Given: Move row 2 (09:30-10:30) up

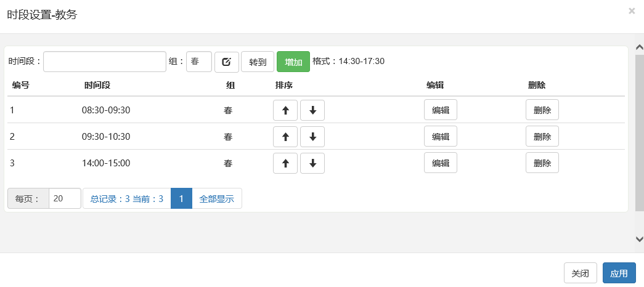Looking at the screenshot, I should [x=285, y=137].
